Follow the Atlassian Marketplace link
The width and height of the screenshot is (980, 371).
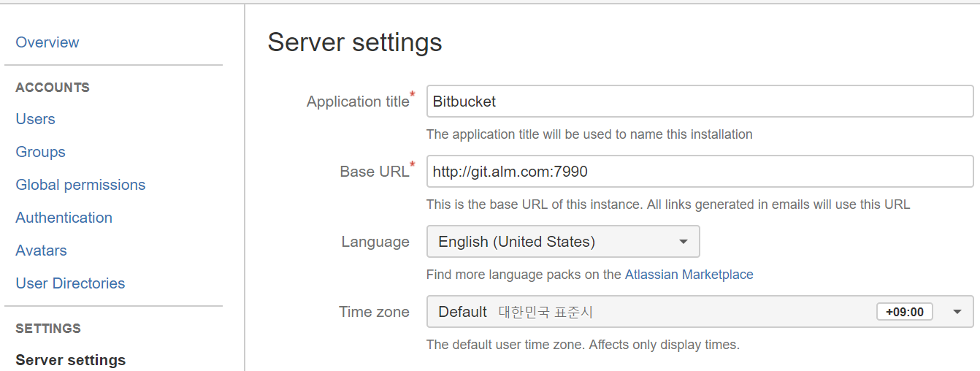[x=689, y=275]
